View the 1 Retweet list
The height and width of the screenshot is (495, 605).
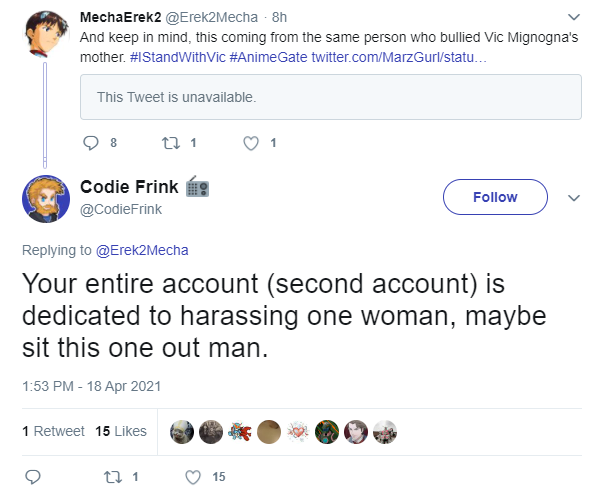click(x=53, y=431)
